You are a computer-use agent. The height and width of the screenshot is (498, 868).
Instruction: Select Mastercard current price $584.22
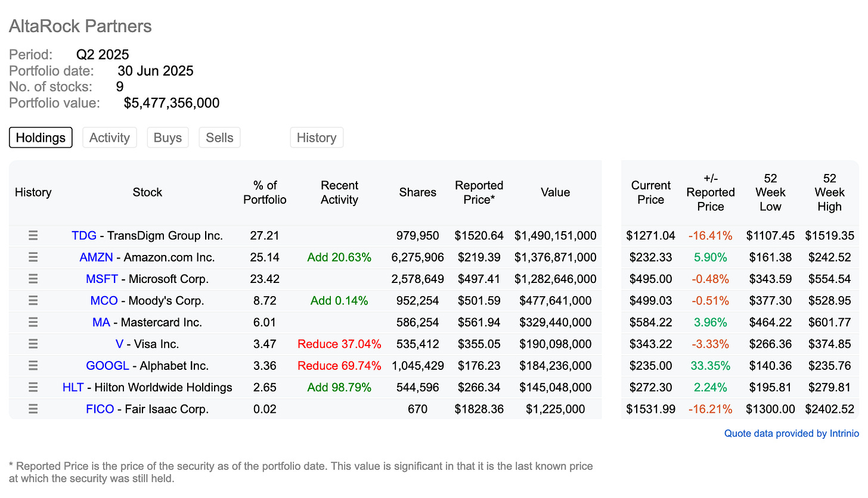coord(650,322)
